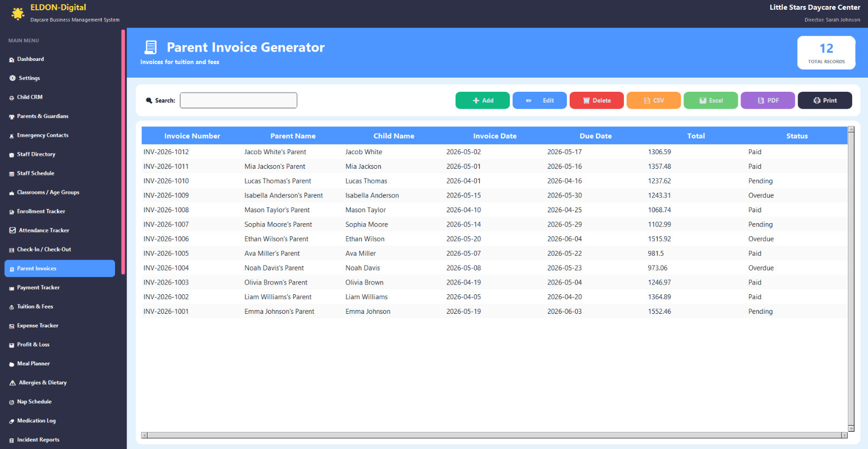Open Staff Directory from main menu
This screenshot has height=449, width=868.
[60, 154]
